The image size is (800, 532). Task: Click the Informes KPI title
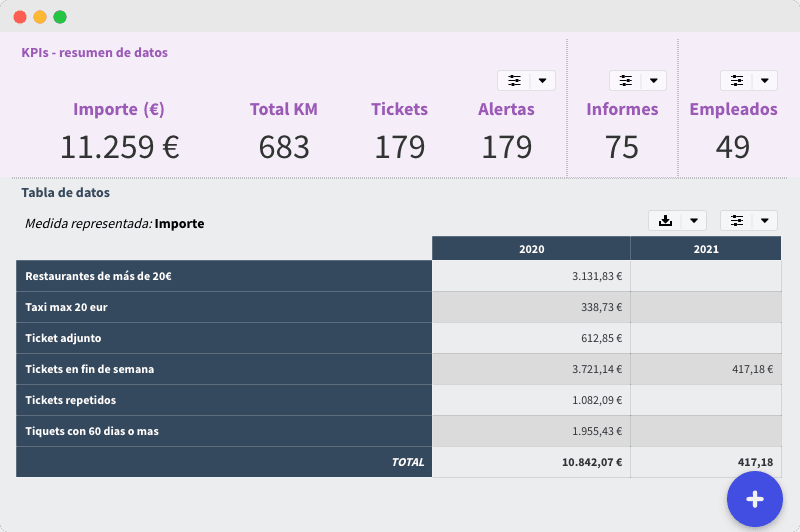(x=622, y=109)
